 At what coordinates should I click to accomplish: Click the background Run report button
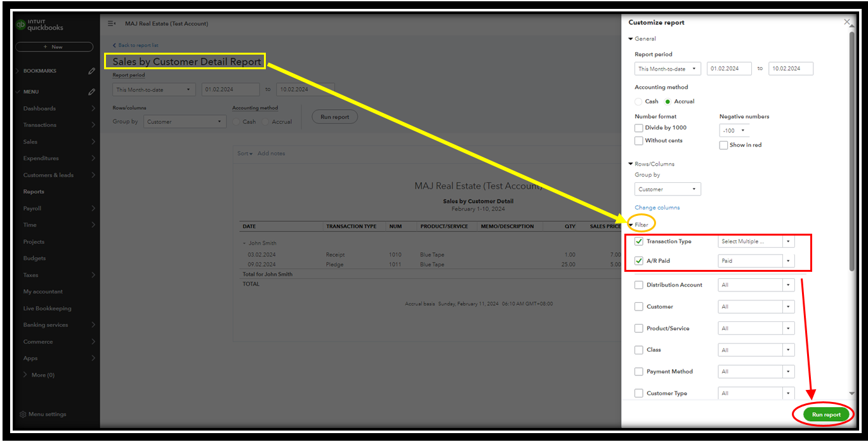335,117
